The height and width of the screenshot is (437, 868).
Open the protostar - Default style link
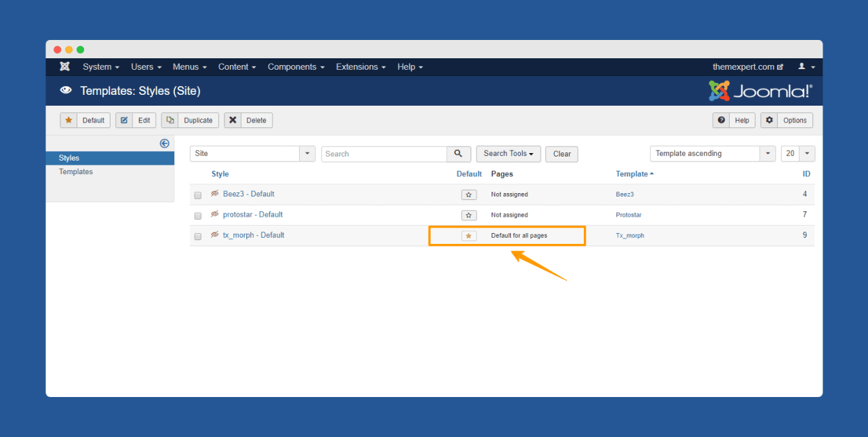pyautogui.click(x=253, y=214)
